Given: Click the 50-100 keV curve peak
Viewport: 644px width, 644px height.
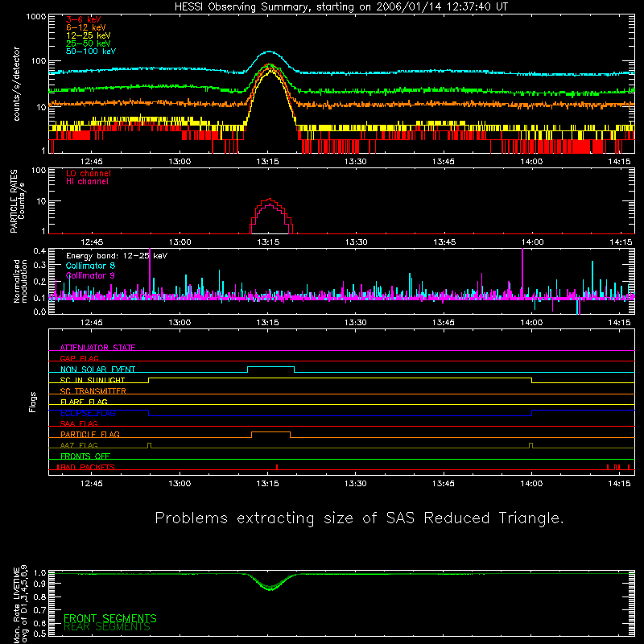Looking at the screenshot, I should click(x=269, y=52).
